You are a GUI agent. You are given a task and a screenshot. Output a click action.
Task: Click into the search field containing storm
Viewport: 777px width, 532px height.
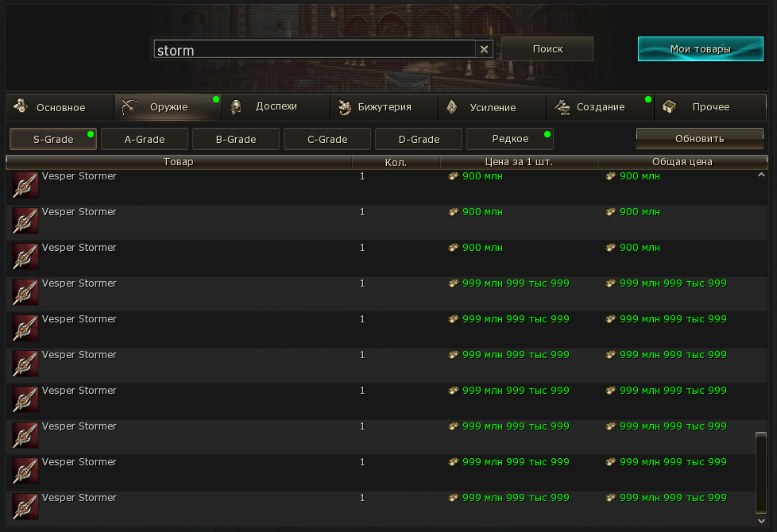(x=314, y=49)
